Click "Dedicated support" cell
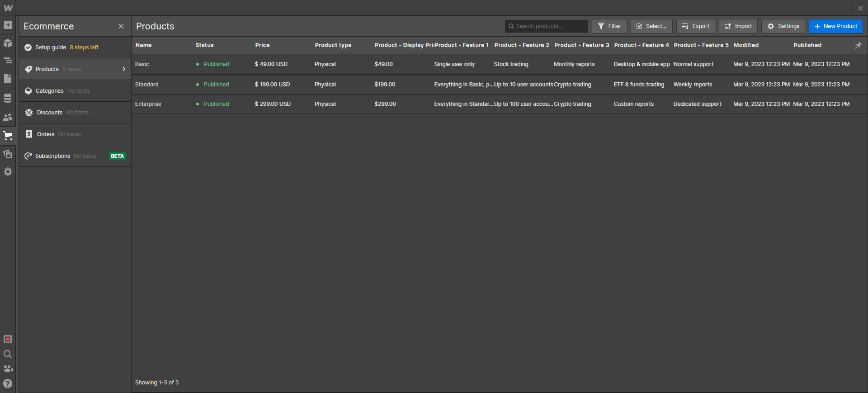 coord(697,104)
